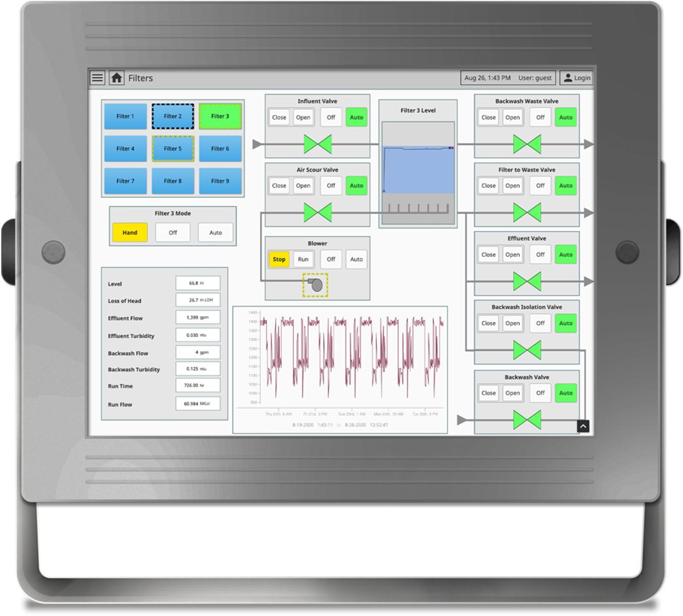This screenshot has height=616, width=683.
Task: Click the Backwash Isolation Valve symbol
Action: [527, 350]
